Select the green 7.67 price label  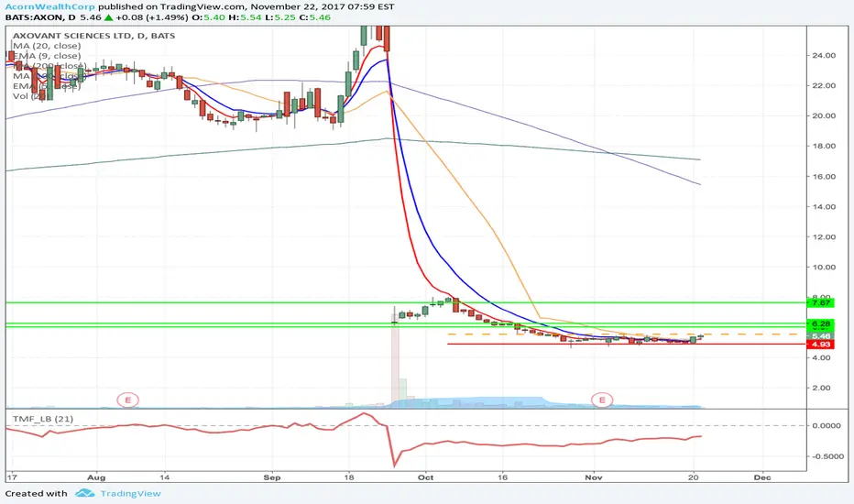pos(821,302)
